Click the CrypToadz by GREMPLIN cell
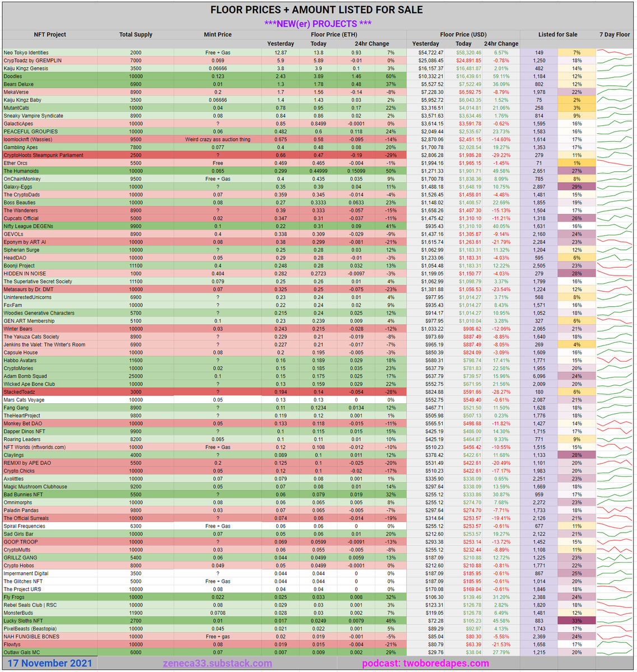637x672 pixels. tap(50, 60)
